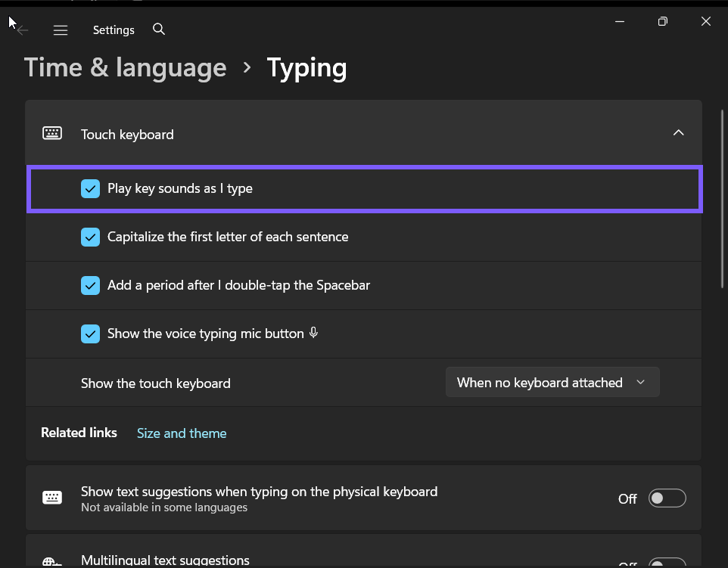Click the Show the touch keyboard label

[x=156, y=383]
